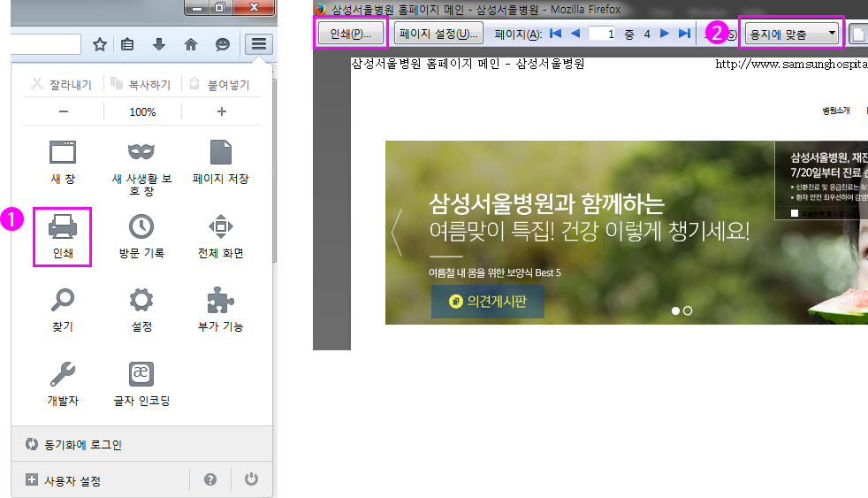The width and height of the screenshot is (868, 498).
Task: Open the help question mark icon
Action: point(210,479)
